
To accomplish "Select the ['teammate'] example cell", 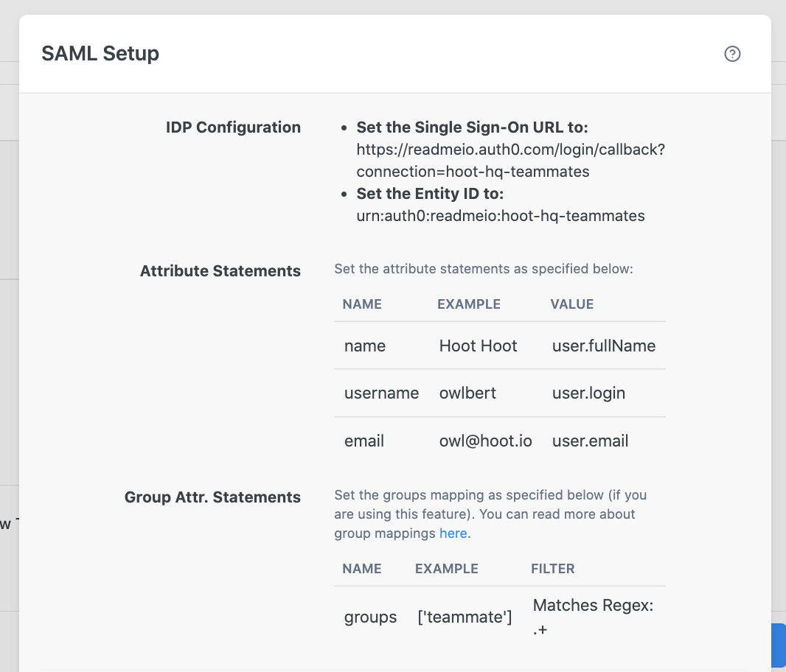I will 465,617.
